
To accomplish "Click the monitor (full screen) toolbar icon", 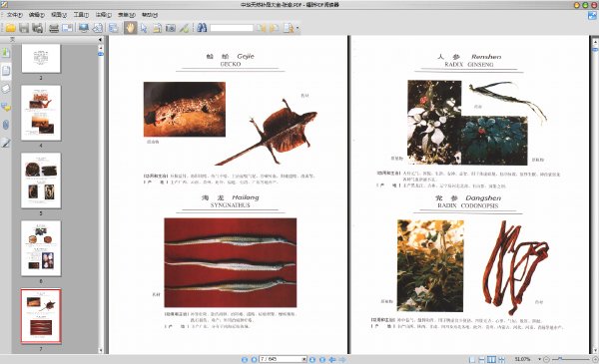I will [84, 28].
